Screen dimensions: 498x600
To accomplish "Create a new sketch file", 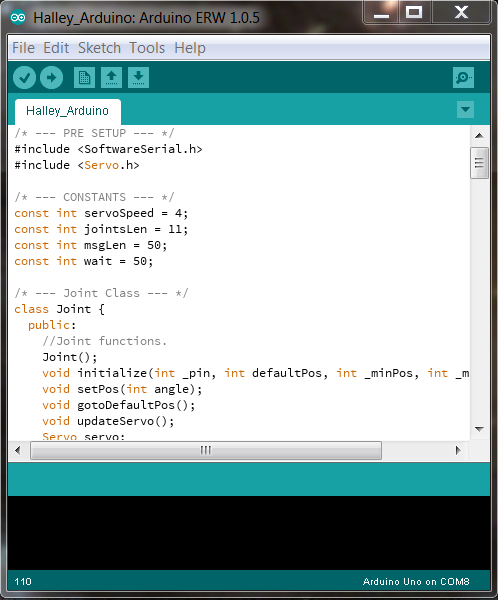I will coord(84,78).
